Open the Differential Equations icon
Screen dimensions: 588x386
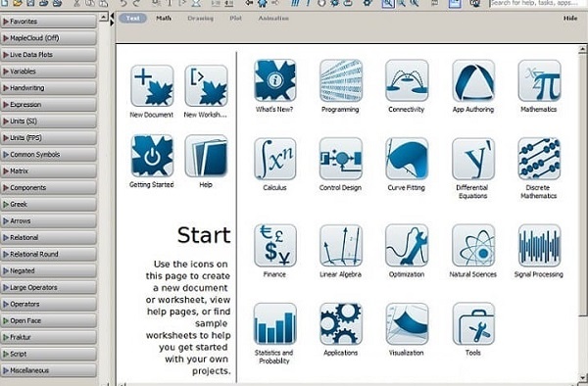click(x=473, y=159)
